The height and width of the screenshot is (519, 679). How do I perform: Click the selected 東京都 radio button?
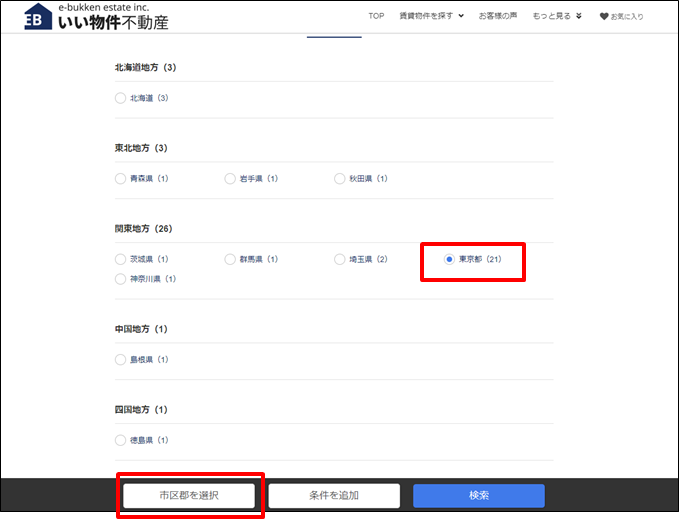449,259
